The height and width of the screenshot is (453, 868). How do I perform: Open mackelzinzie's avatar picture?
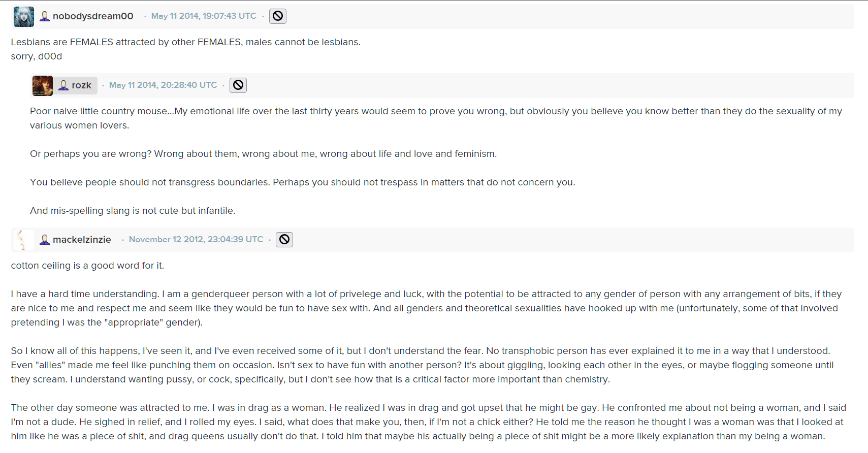23,240
